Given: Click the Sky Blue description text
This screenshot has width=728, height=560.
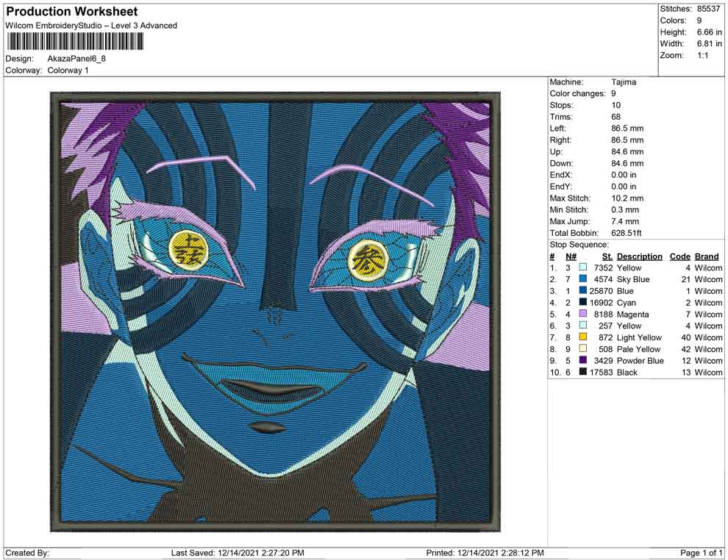Looking at the screenshot, I should pyautogui.click(x=633, y=279).
